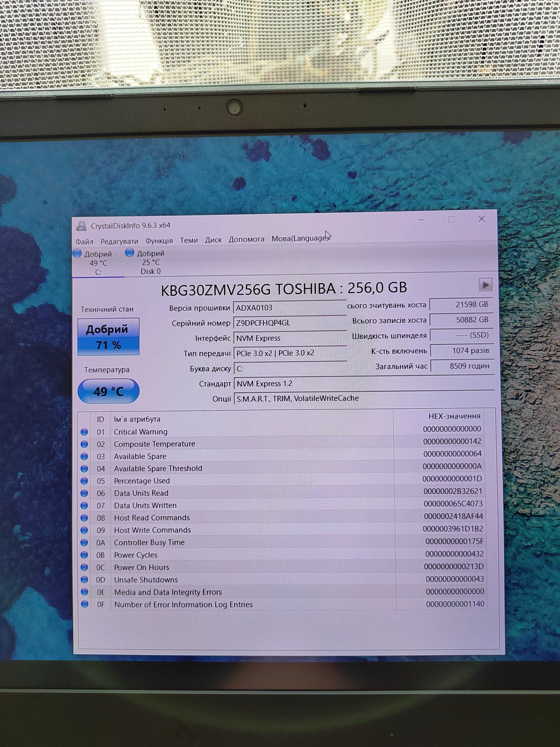Screen dimensions: 560x747
Task: Click the ID column header
Action: click(100, 419)
